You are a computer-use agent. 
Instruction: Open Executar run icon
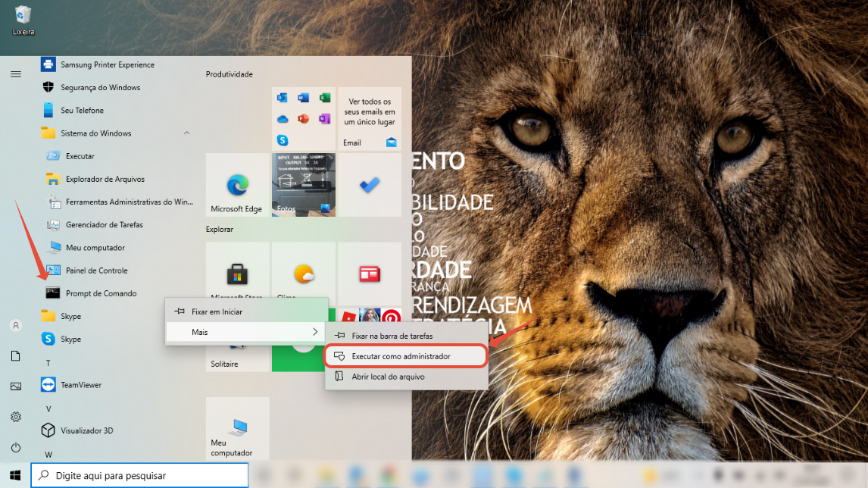53,155
